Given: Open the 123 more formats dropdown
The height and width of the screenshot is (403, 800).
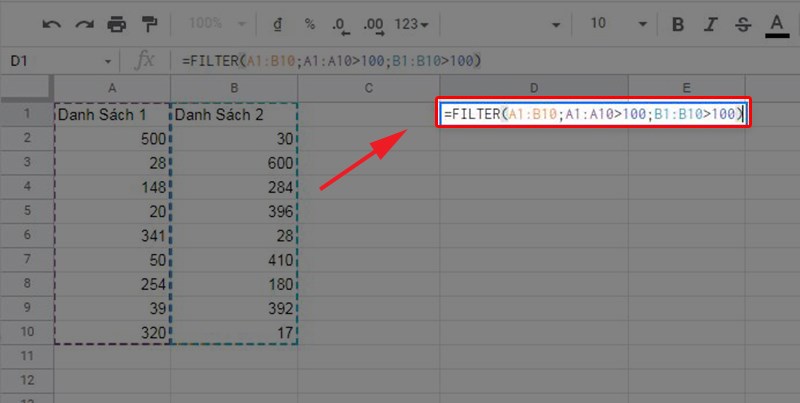Looking at the screenshot, I should coord(411,23).
